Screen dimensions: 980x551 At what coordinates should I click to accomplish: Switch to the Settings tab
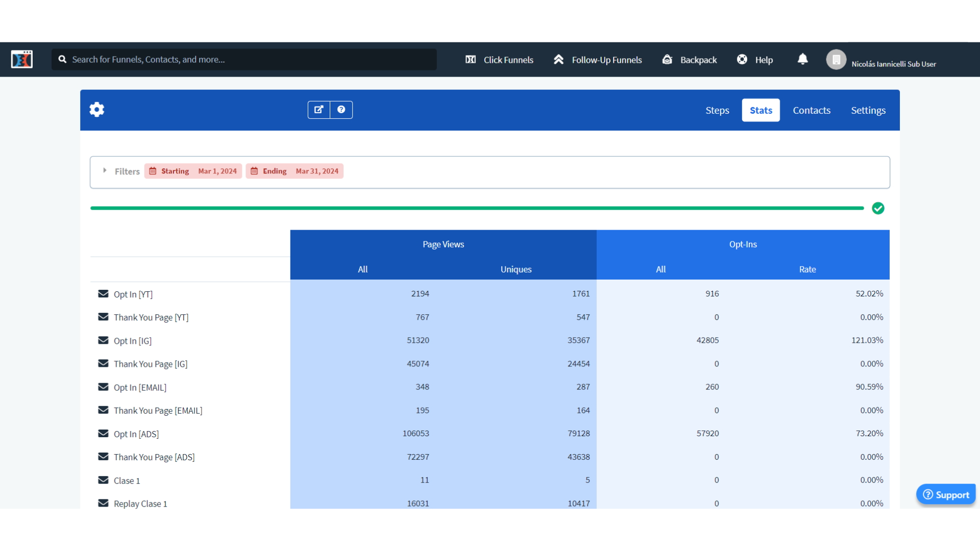(x=868, y=110)
